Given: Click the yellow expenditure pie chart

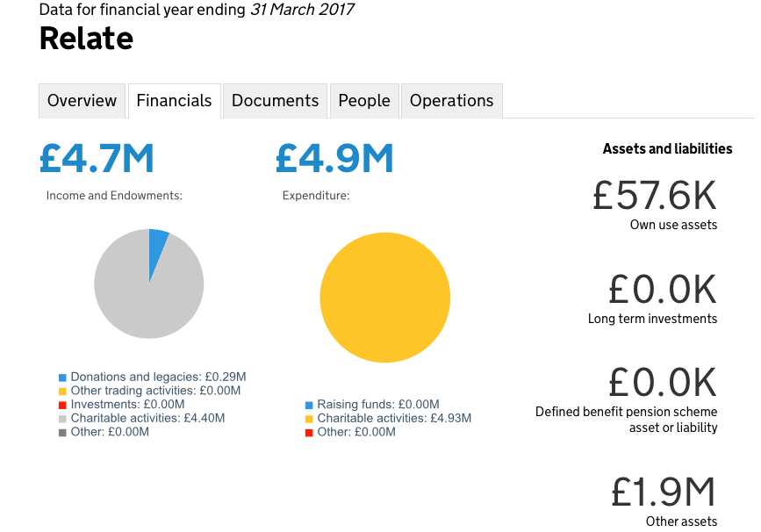Looking at the screenshot, I should (x=384, y=298).
